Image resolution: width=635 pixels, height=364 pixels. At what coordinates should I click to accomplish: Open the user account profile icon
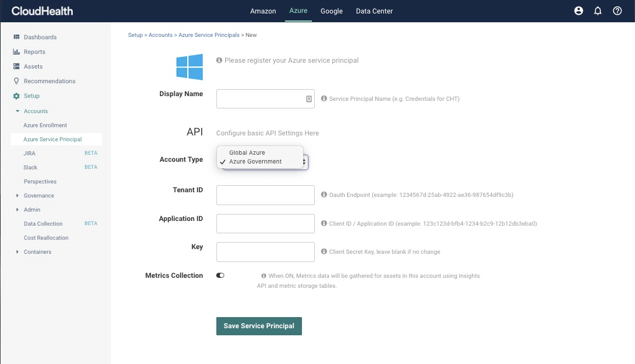click(578, 11)
